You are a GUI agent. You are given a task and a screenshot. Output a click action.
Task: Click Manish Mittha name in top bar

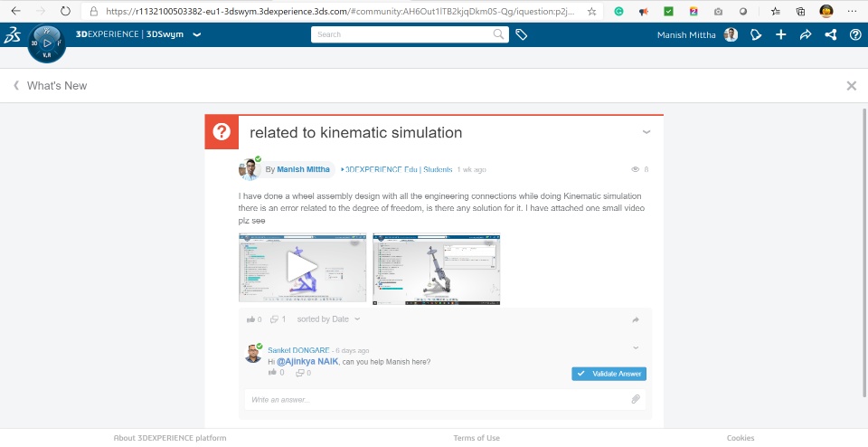(x=686, y=35)
